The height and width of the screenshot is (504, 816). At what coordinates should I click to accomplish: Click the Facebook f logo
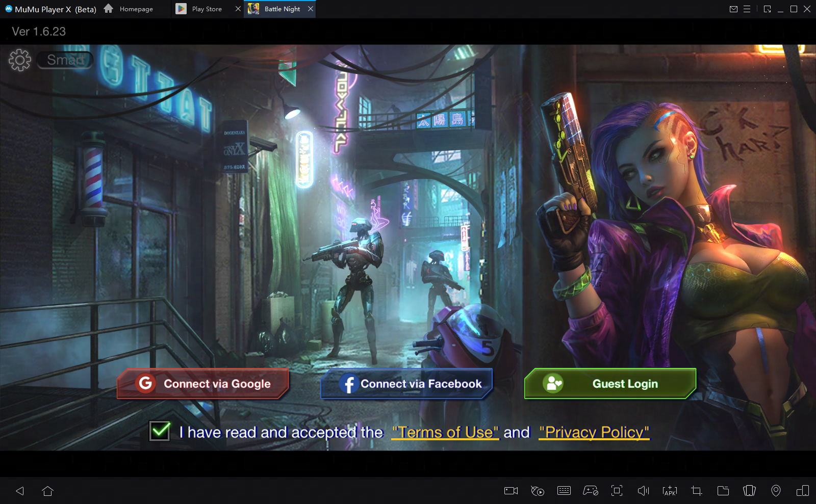pyautogui.click(x=349, y=384)
